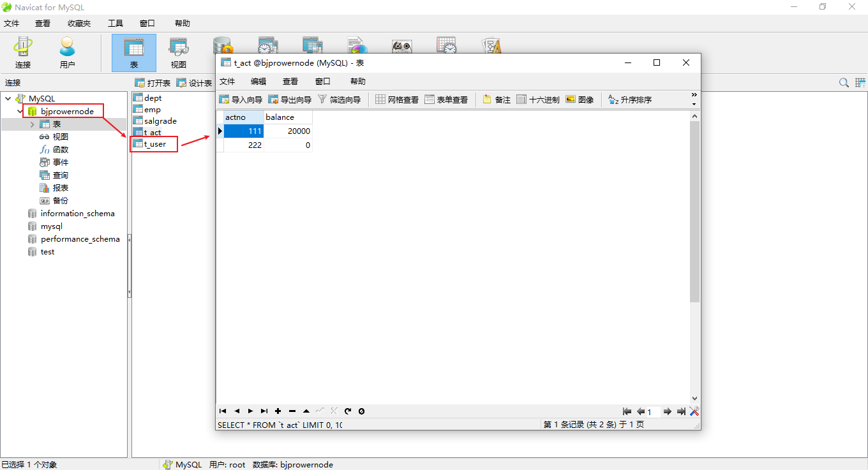Open 查看 view menu in t_act window
The height and width of the screenshot is (470, 868).
[x=290, y=82]
